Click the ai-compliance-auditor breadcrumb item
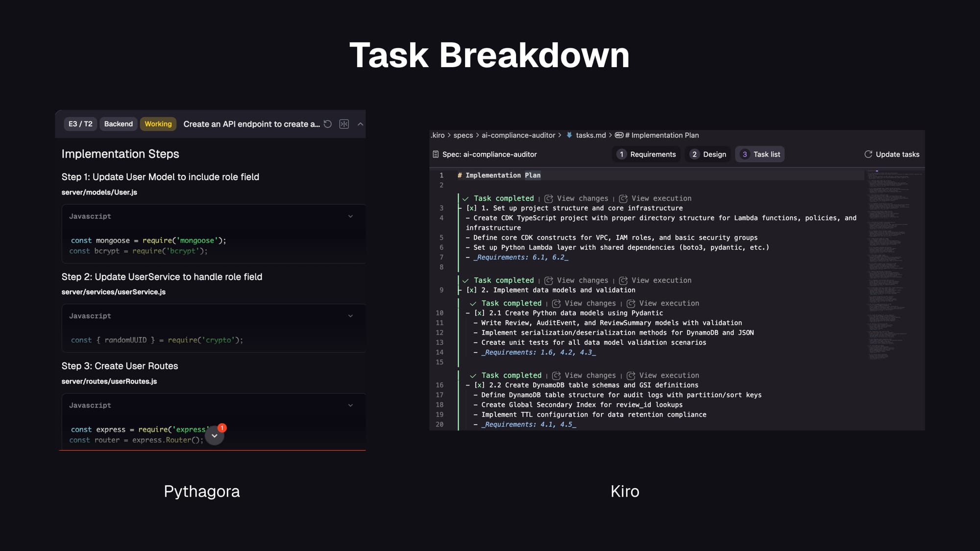 (x=518, y=135)
